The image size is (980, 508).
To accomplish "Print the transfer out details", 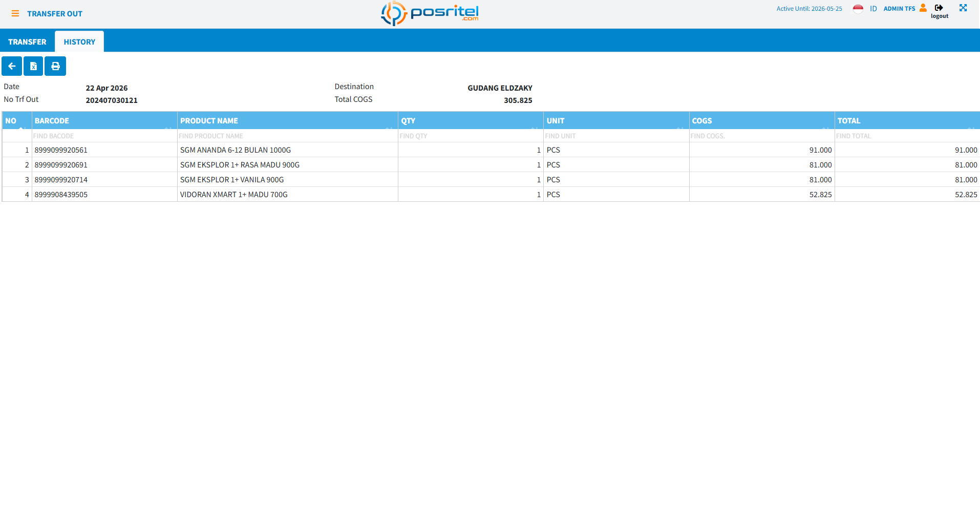I will click(x=55, y=66).
